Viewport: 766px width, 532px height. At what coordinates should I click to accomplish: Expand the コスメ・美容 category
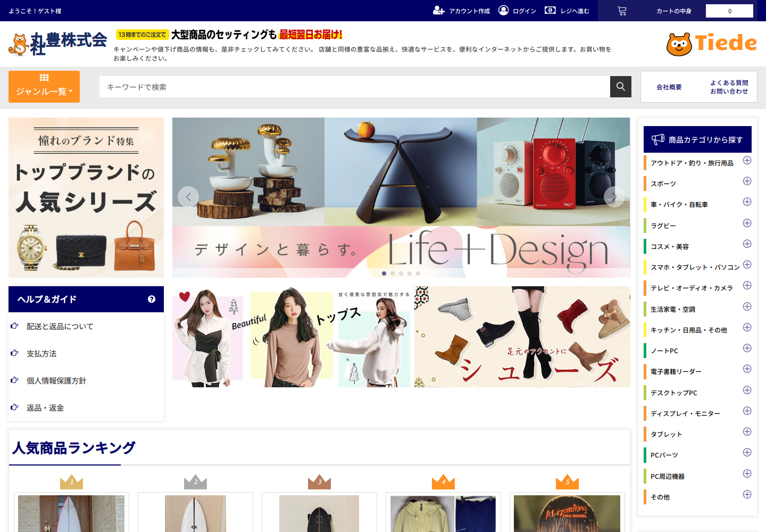point(747,244)
